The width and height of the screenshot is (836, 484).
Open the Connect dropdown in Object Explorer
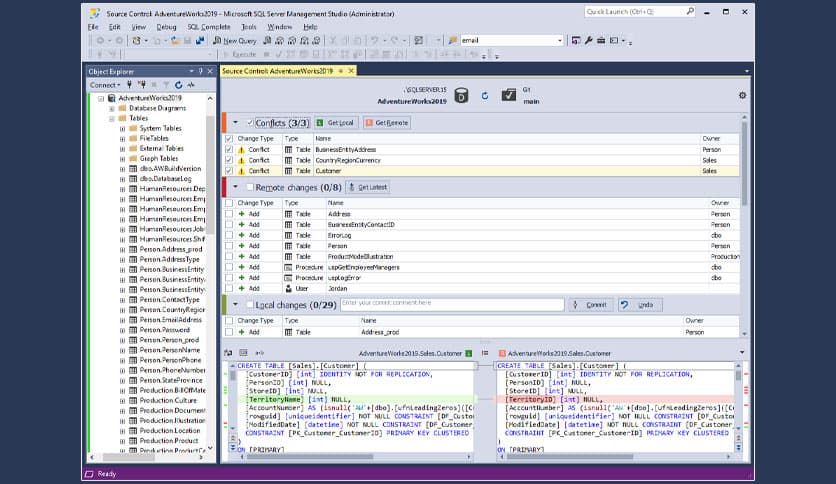pyautogui.click(x=105, y=85)
